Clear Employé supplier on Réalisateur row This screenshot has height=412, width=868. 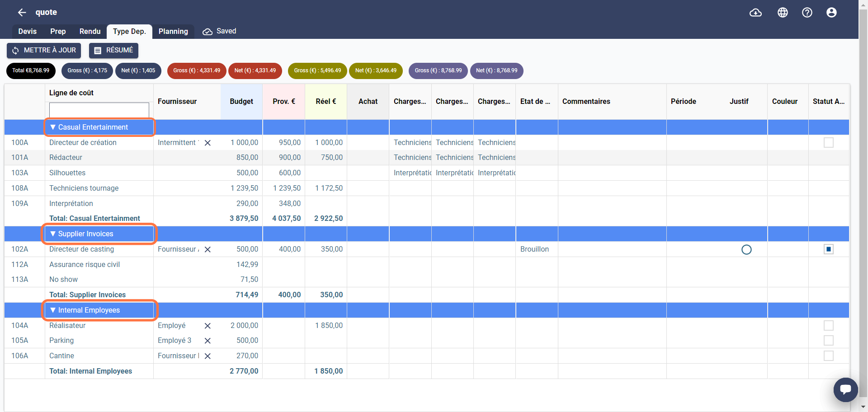[208, 326]
